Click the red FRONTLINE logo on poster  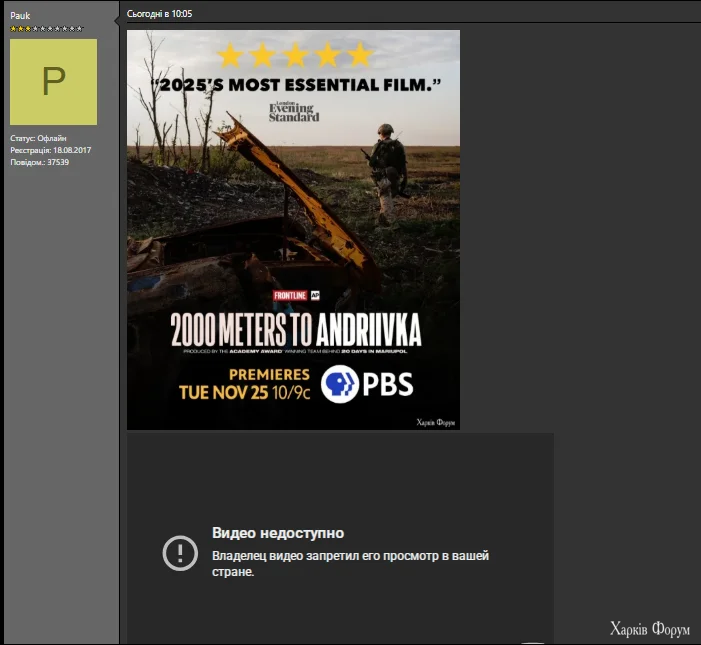click(290, 296)
